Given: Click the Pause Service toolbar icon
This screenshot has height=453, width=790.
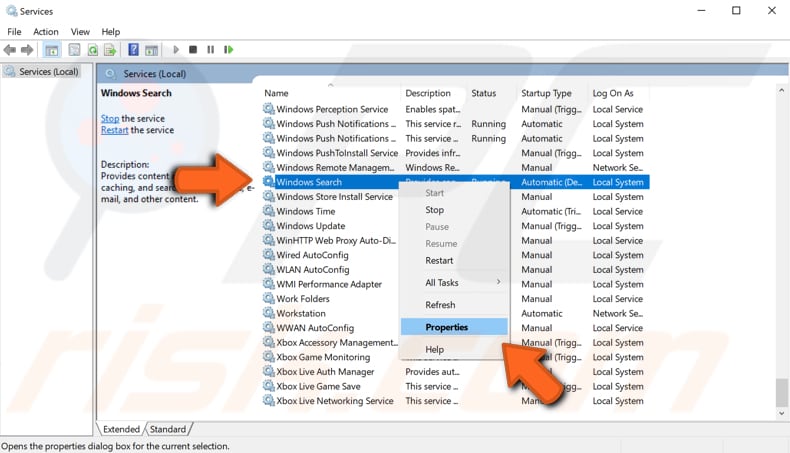Looking at the screenshot, I should pyautogui.click(x=211, y=49).
